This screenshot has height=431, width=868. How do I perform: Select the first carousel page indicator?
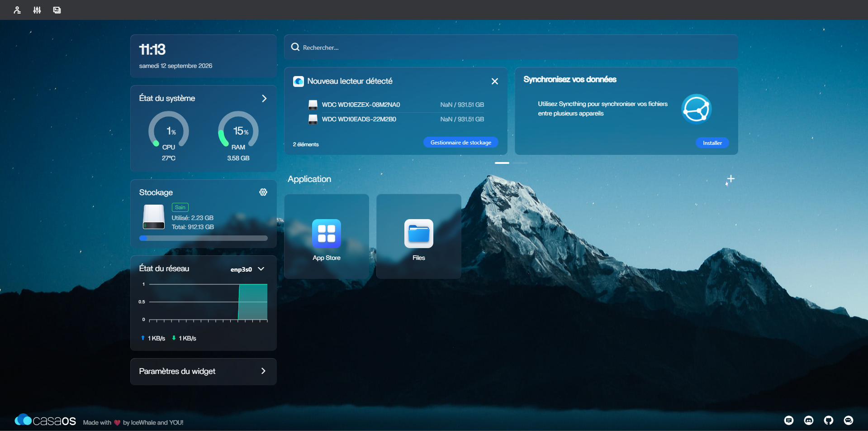tap(502, 163)
